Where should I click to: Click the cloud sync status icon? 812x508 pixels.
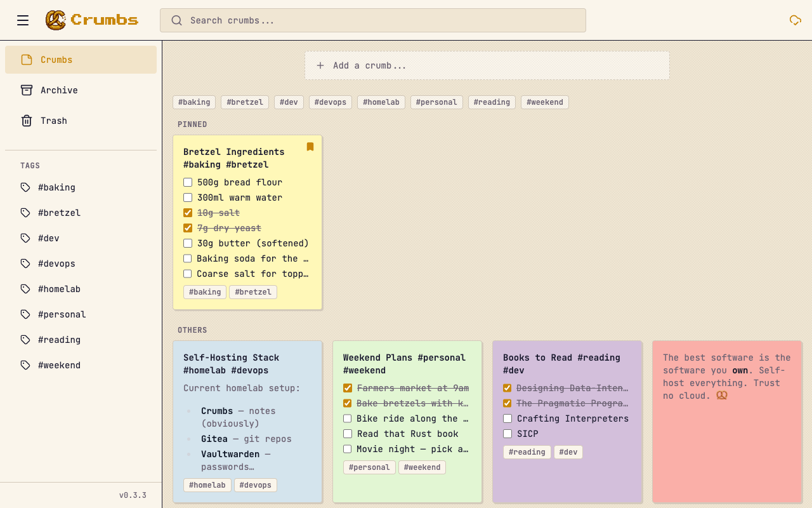point(795,20)
